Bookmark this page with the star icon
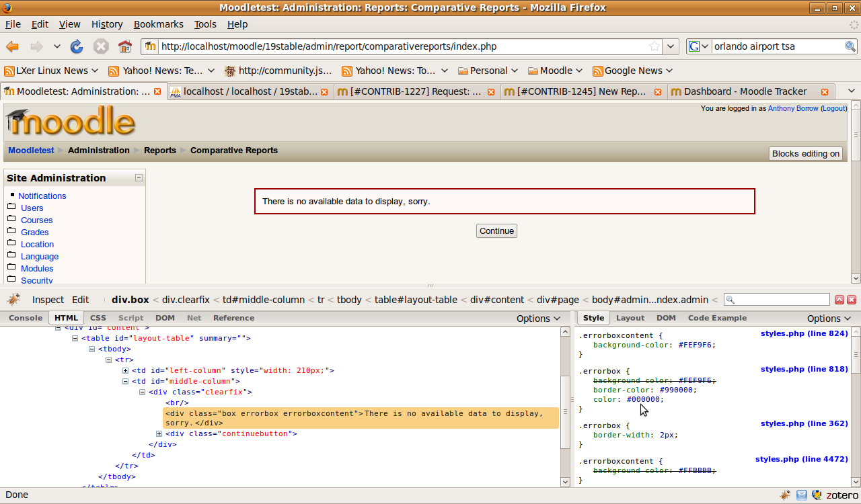 coord(654,46)
